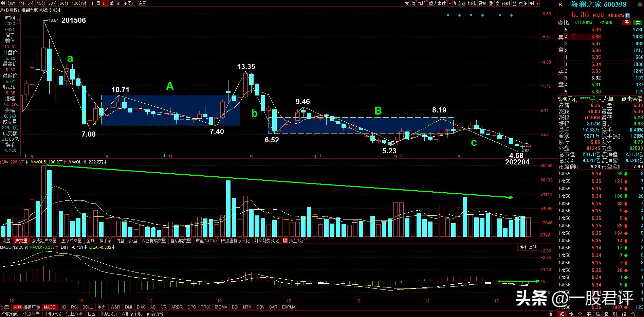Open the 九转 indicator icon
This screenshot has height=317, width=644.
(x=422, y=3)
